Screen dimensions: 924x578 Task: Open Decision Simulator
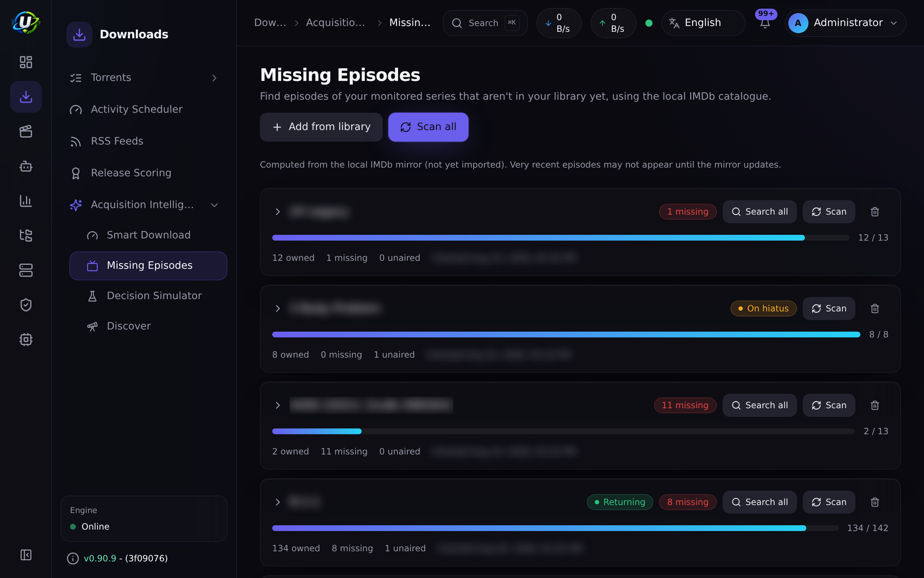tap(148, 296)
